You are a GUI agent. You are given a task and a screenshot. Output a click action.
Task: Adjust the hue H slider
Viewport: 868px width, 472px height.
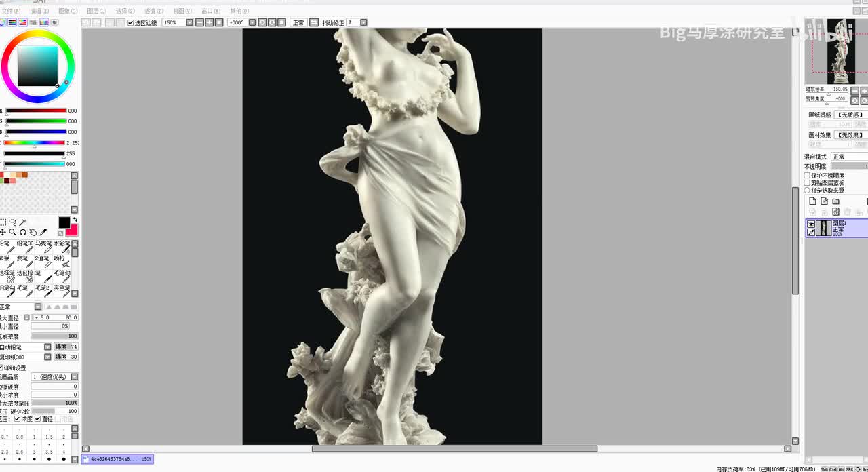35,143
